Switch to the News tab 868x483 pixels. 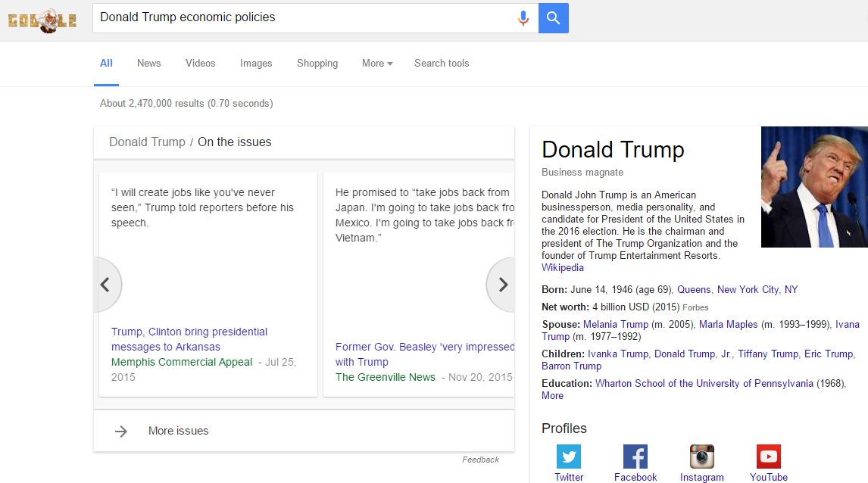click(148, 64)
